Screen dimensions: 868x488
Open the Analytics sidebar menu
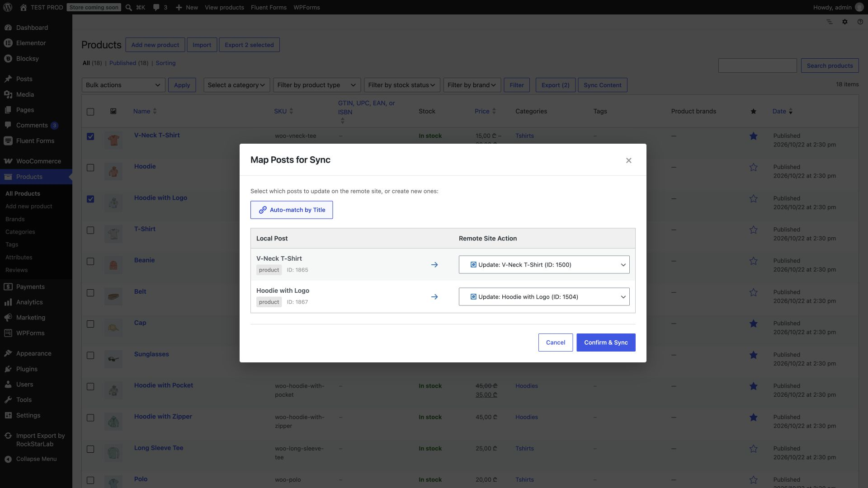[36, 302]
